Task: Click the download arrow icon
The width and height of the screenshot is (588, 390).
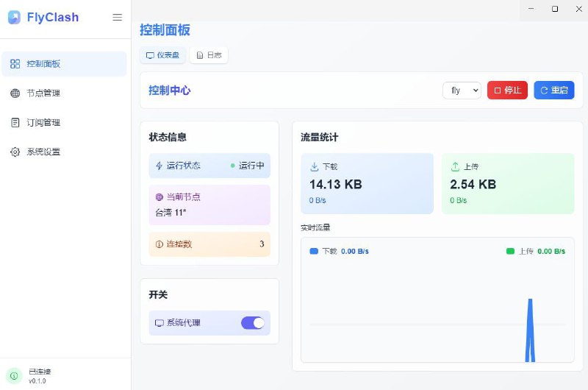Action: click(x=315, y=167)
